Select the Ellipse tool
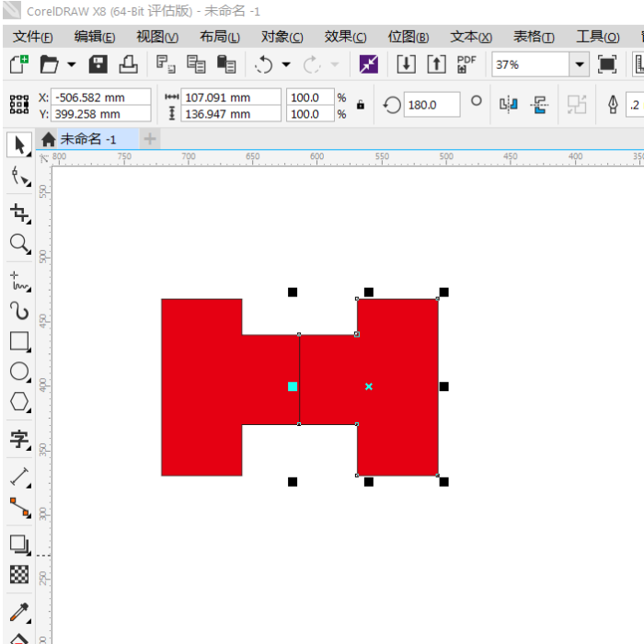Image resolution: width=644 pixels, height=644 pixels. 20,372
